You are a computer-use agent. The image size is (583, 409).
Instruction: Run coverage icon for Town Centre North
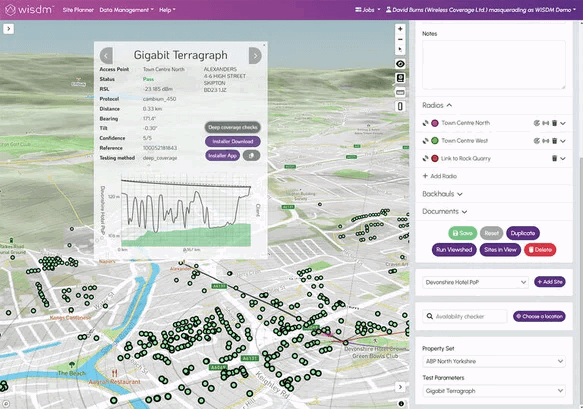coord(537,123)
